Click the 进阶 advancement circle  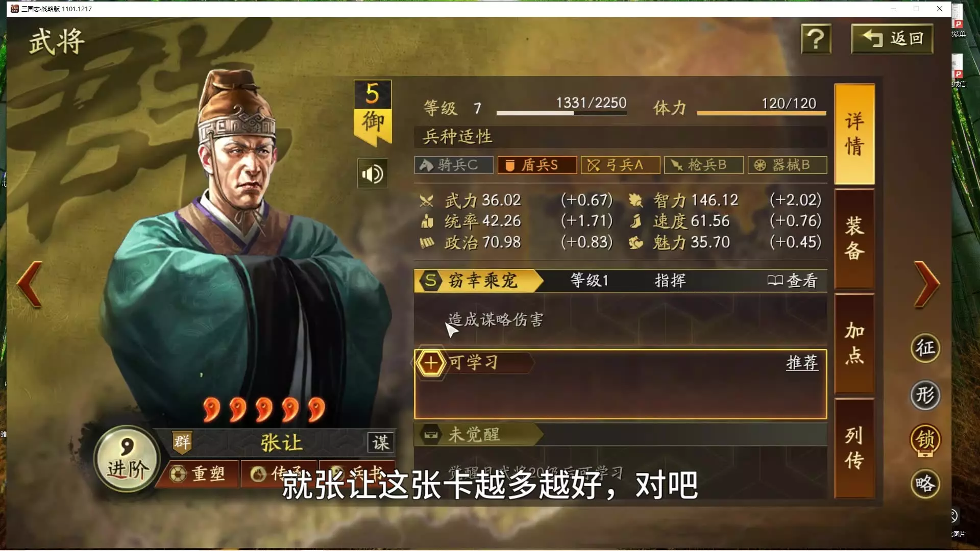click(127, 458)
